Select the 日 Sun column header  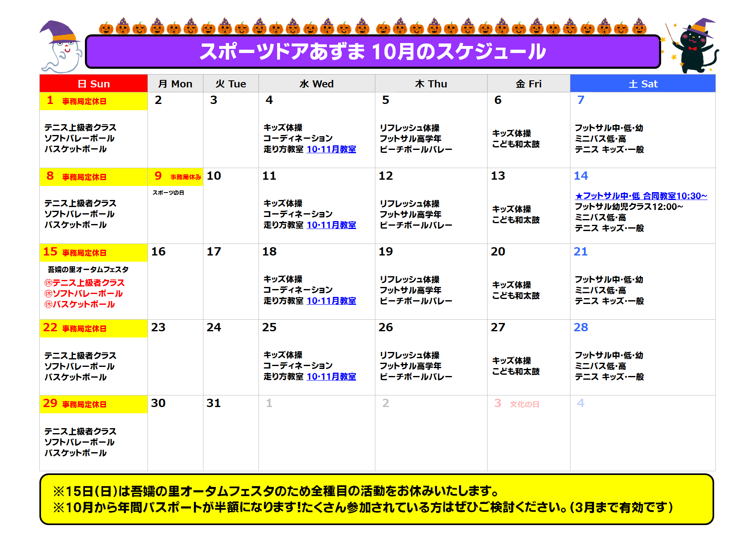tap(94, 84)
